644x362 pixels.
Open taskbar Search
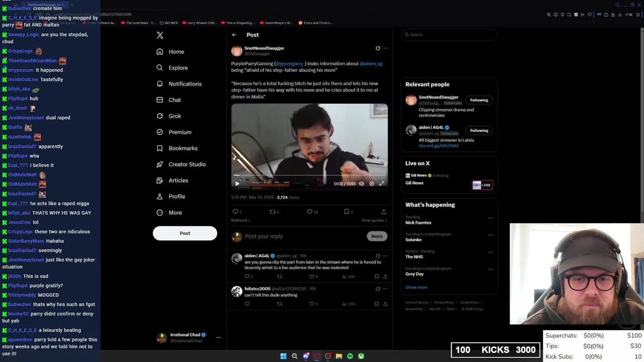coord(294,356)
